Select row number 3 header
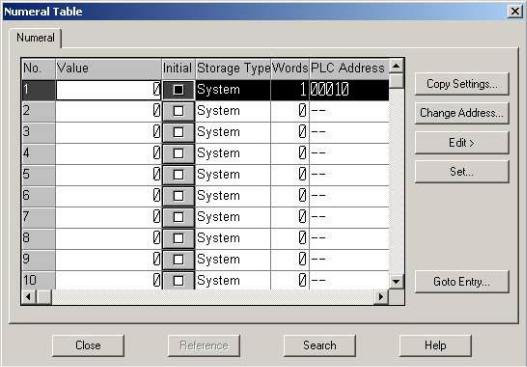Screen dimensions: 527x367 pos(38,132)
